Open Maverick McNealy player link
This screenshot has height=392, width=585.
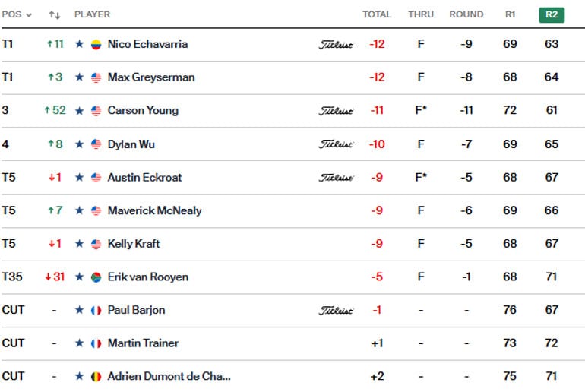[x=154, y=210]
